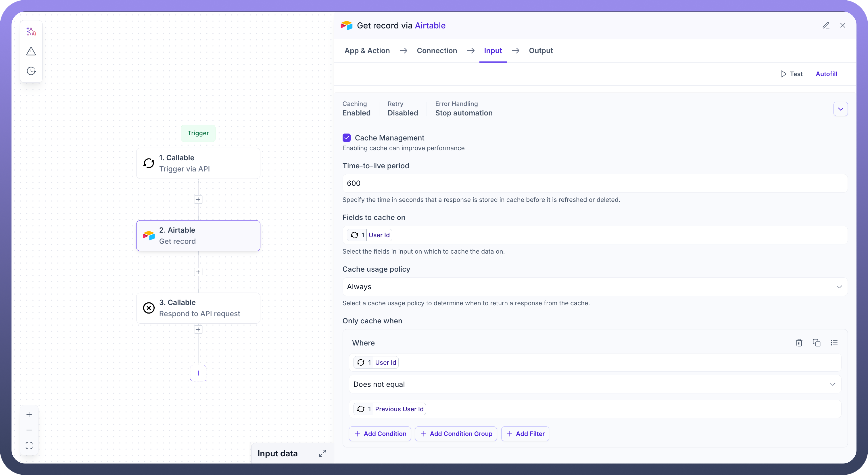Zoom in on the workflow canvas
This screenshot has width=868, height=475.
(29, 415)
